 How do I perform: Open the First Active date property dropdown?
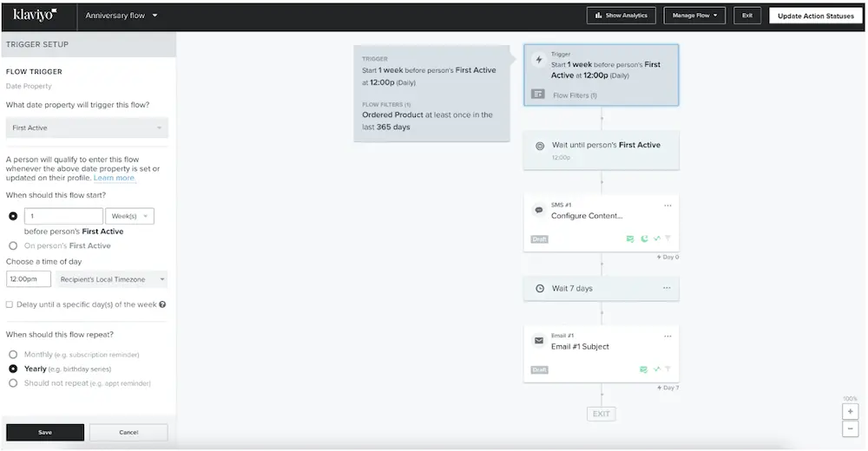[x=87, y=128]
